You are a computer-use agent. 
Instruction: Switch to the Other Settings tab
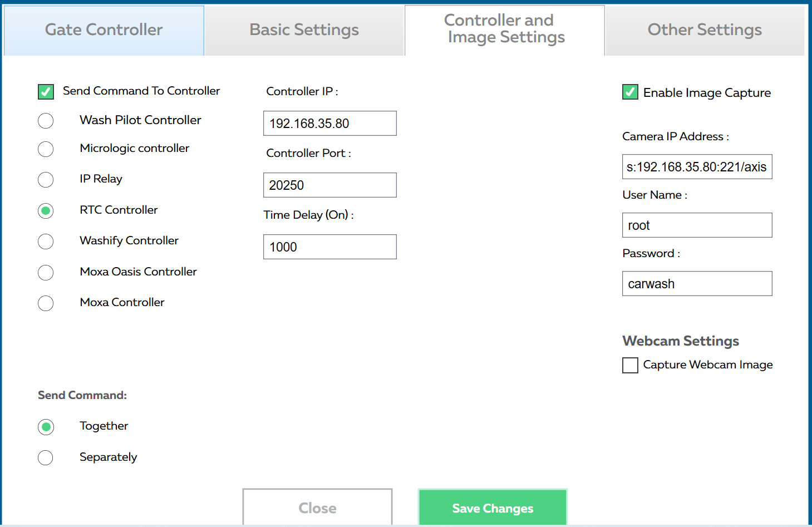click(703, 29)
